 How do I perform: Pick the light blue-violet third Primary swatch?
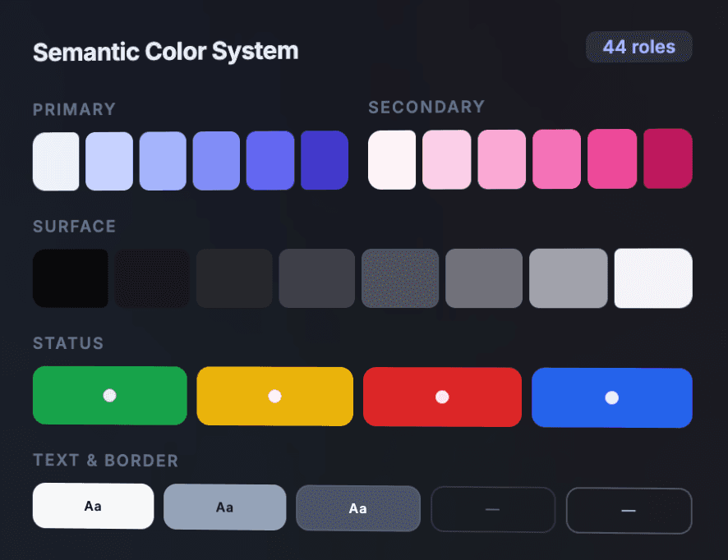point(163,161)
